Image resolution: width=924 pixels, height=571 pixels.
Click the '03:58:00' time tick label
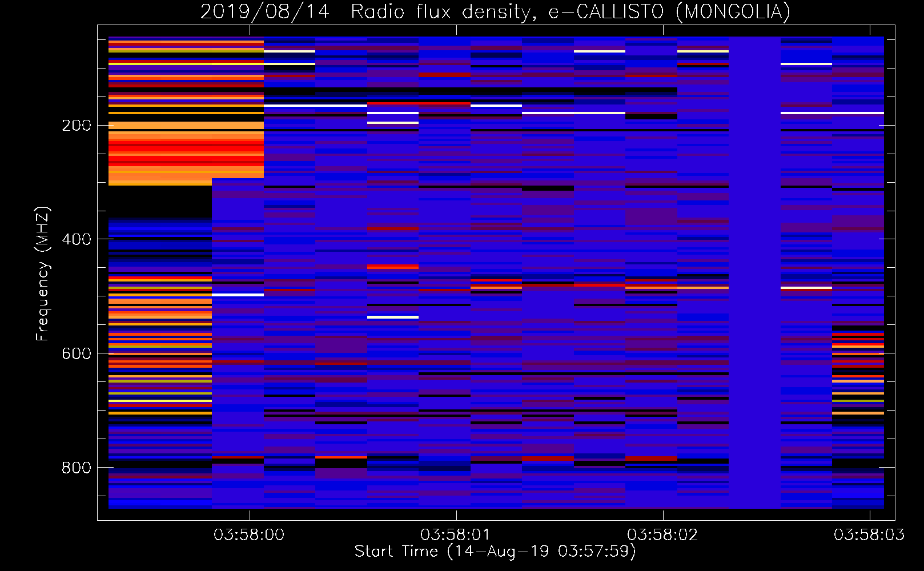click(x=249, y=534)
